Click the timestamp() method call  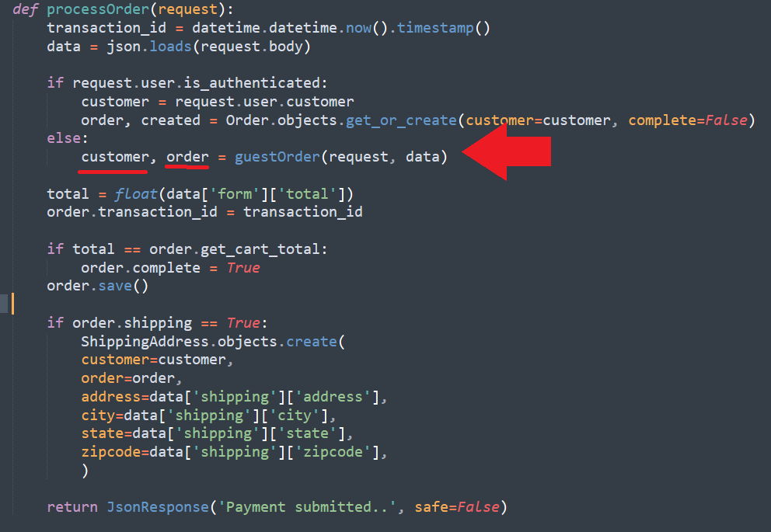pyautogui.click(x=444, y=28)
